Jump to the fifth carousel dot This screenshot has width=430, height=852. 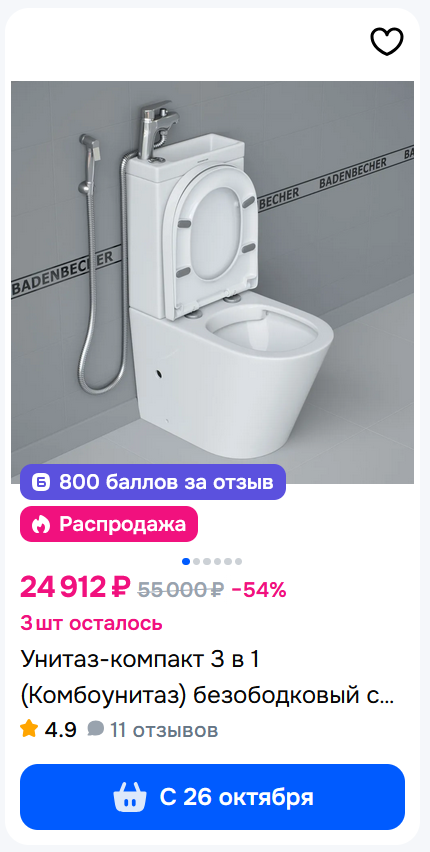point(228,561)
